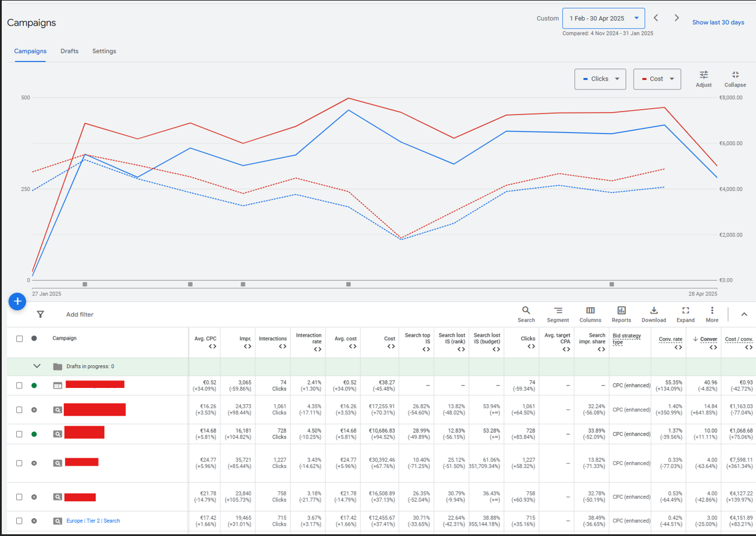
Task: Expand the table with the Expand icon
Action: [685, 311]
